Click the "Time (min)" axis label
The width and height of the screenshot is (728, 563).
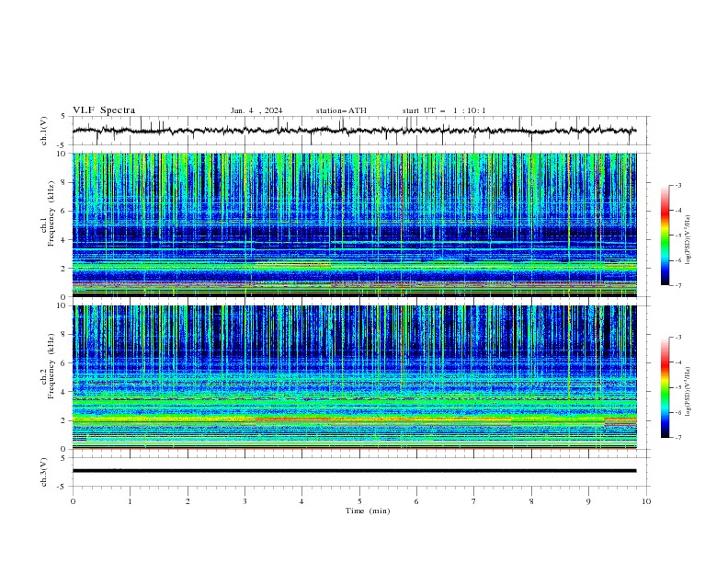pyautogui.click(x=368, y=511)
